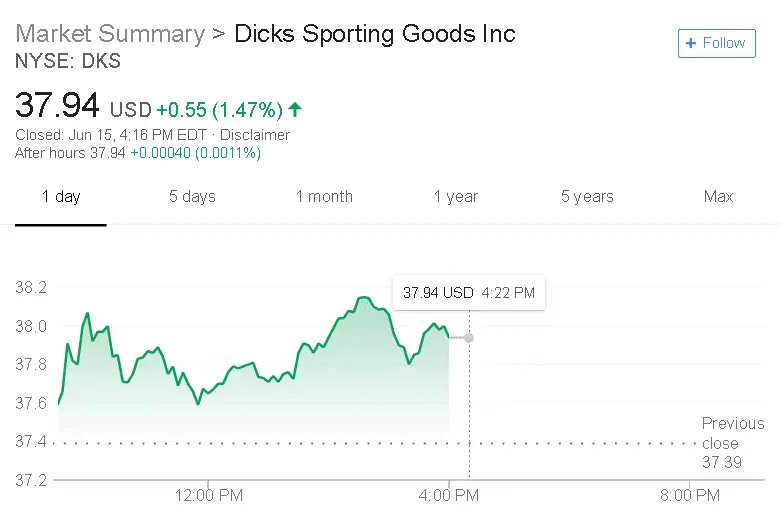Click the gray chart hover marker dot

(469, 338)
